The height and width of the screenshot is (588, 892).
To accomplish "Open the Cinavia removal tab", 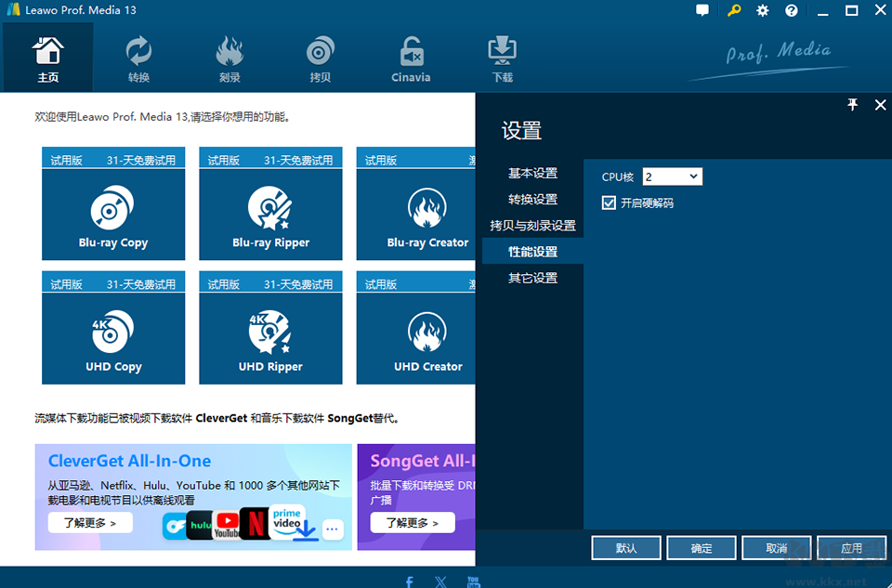I will (x=411, y=58).
